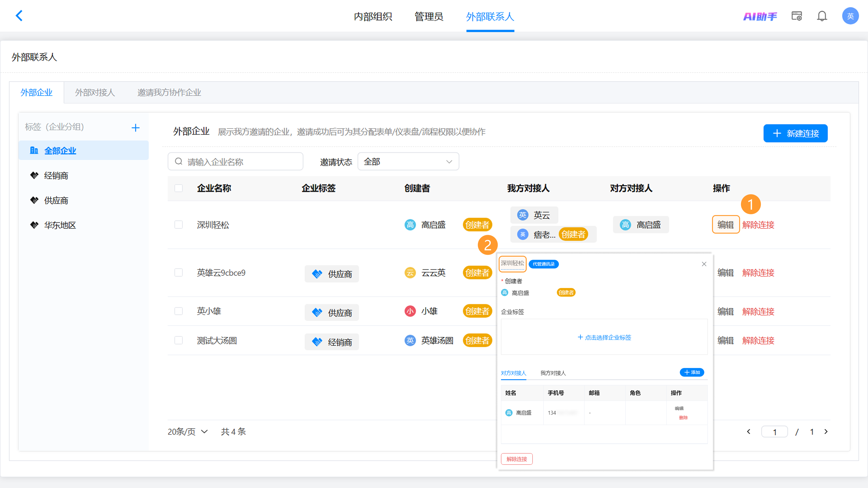Click the 新建连接 button

tap(795, 133)
